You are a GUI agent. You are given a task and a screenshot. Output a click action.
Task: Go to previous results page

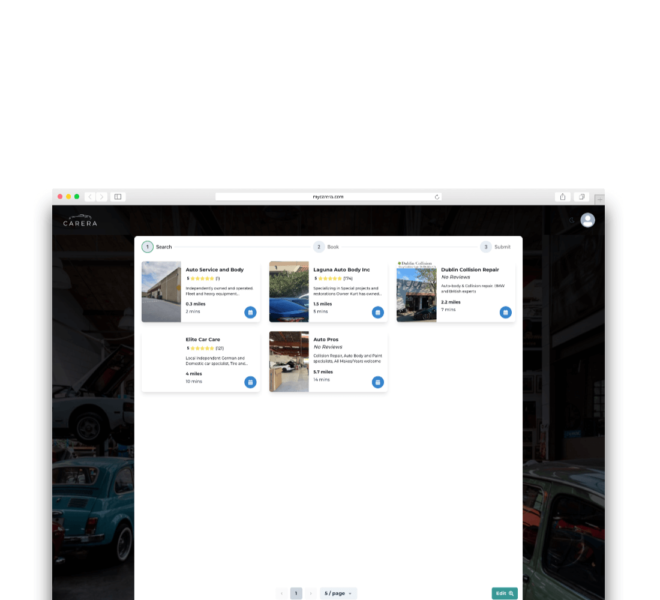[x=282, y=593]
